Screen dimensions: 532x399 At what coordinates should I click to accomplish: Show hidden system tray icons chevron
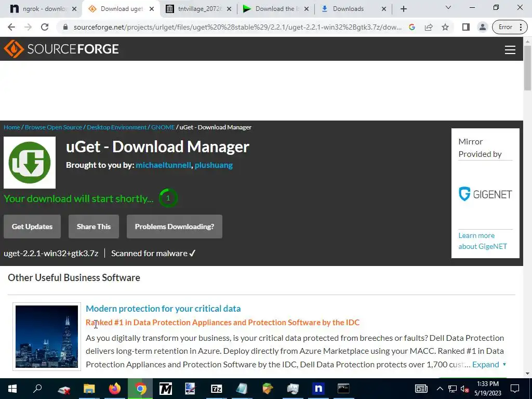click(x=440, y=389)
